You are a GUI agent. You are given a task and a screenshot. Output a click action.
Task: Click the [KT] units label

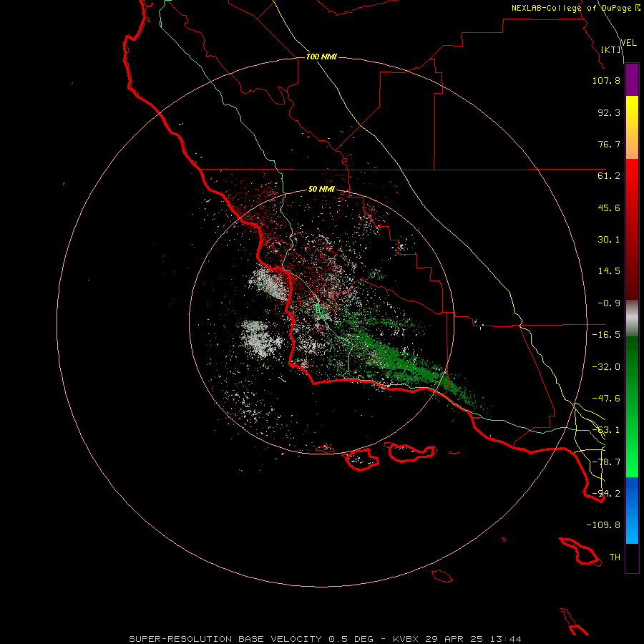[x=611, y=49]
